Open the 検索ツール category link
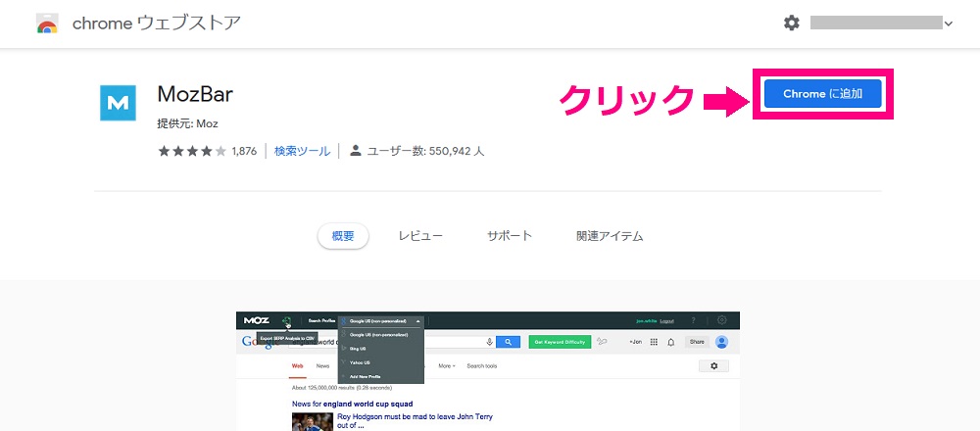This screenshot has width=980, height=431. point(302,151)
